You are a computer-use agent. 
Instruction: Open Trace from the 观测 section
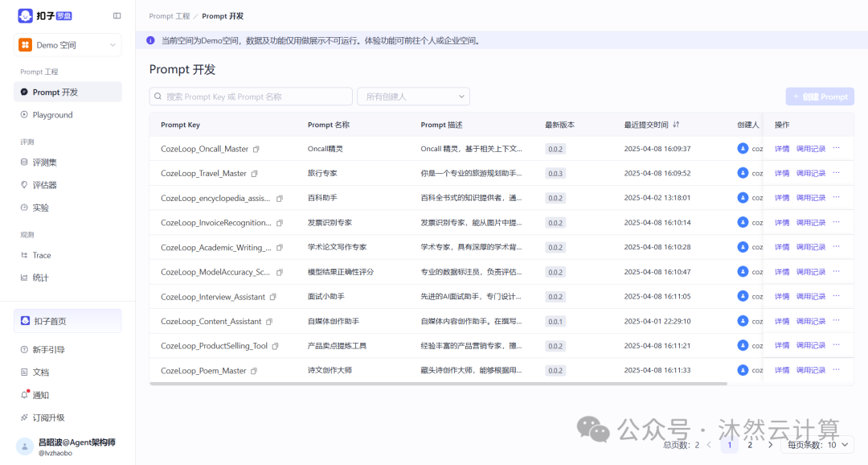(x=38, y=255)
